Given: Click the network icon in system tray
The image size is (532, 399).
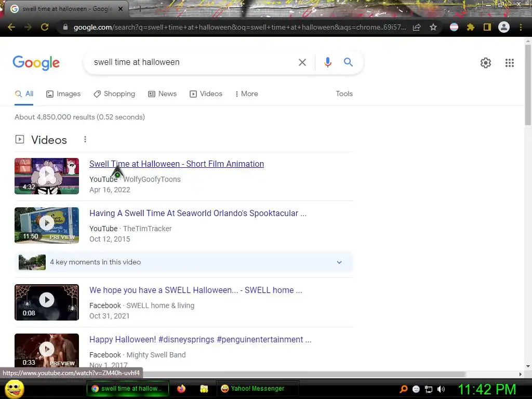Looking at the screenshot, I should click(x=429, y=389).
